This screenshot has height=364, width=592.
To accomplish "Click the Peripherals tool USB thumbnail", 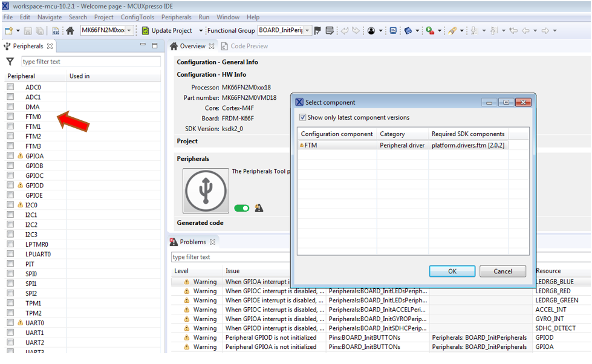I will (206, 190).
